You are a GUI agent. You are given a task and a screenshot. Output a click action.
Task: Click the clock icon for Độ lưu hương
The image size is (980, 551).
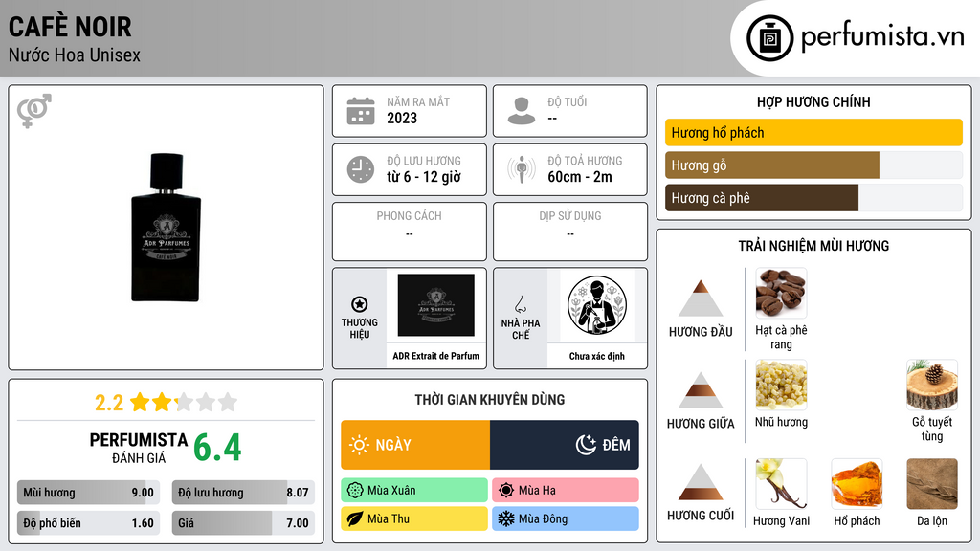click(361, 169)
